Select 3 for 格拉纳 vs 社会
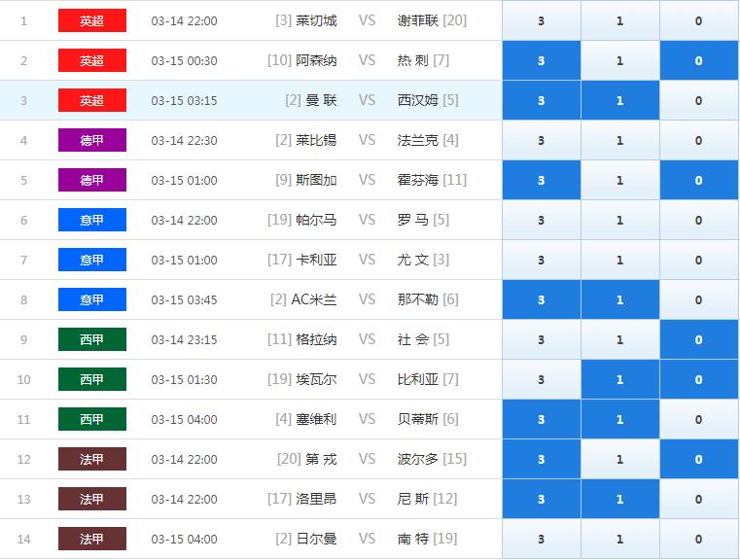The height and width of the screenshot is (560, 740). pos(542,339)
